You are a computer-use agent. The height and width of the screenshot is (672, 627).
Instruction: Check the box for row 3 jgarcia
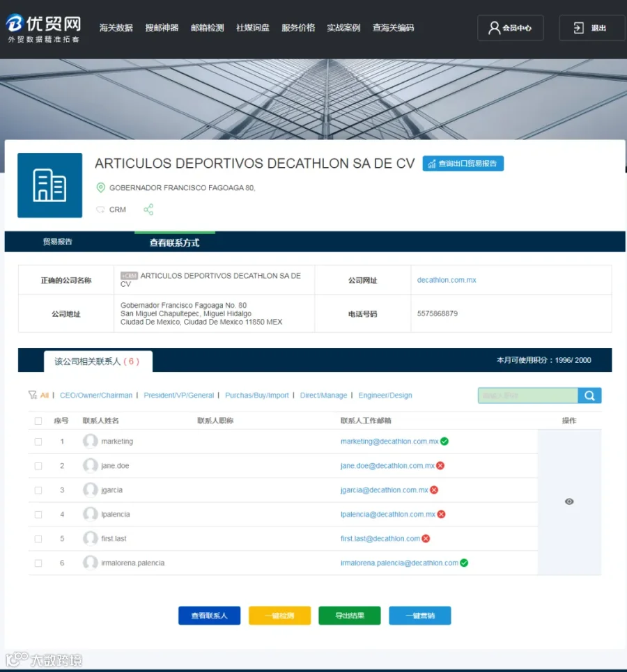38,490
